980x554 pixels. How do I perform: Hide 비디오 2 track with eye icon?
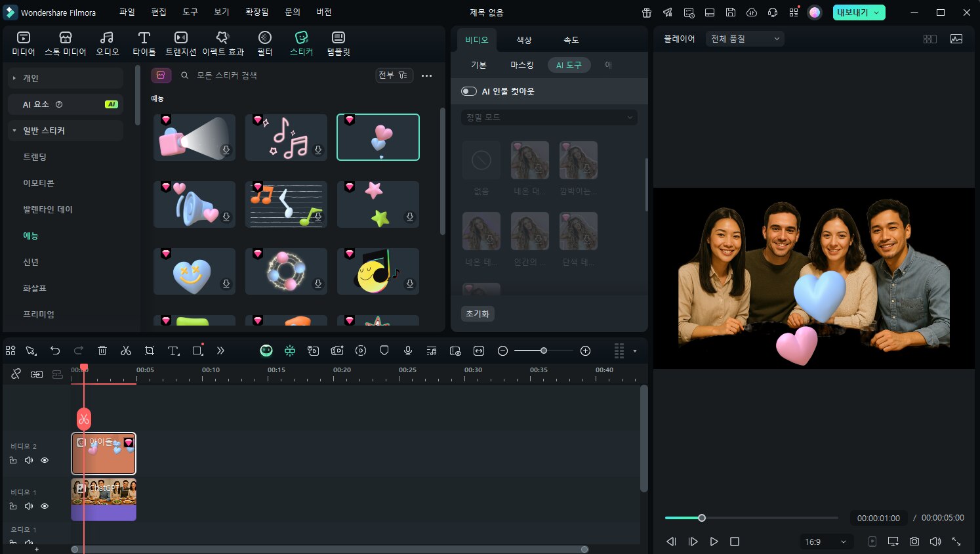[x=45, y=460]
